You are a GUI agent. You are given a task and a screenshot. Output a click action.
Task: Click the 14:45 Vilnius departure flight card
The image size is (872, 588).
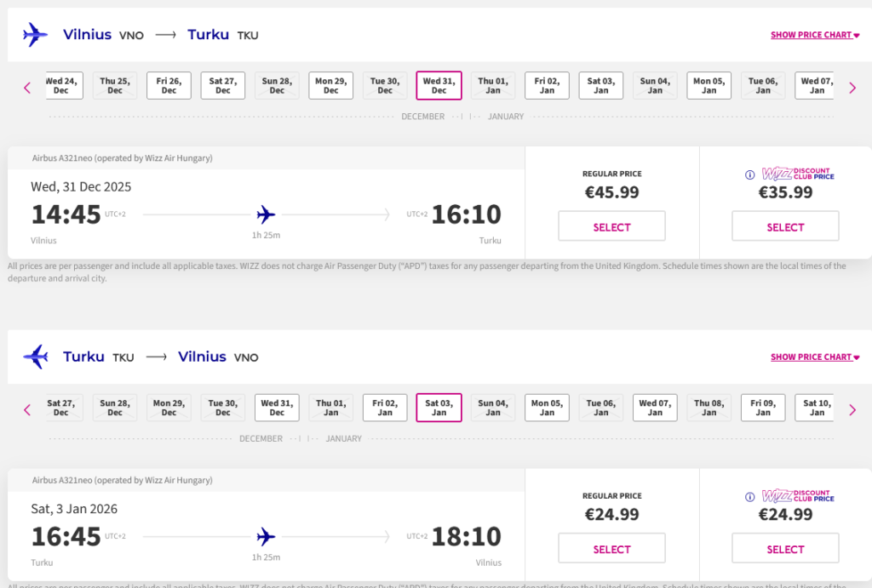tap(266, 214)
